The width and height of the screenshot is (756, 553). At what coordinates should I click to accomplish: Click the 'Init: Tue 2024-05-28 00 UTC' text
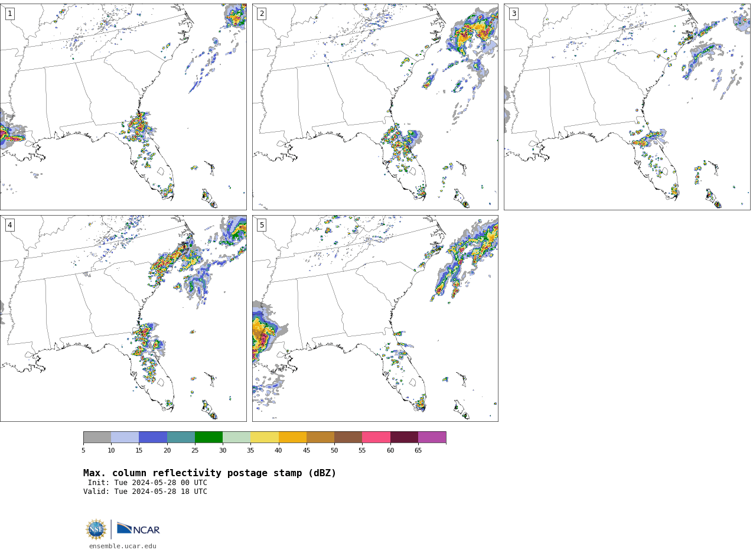tap(148, 483)
